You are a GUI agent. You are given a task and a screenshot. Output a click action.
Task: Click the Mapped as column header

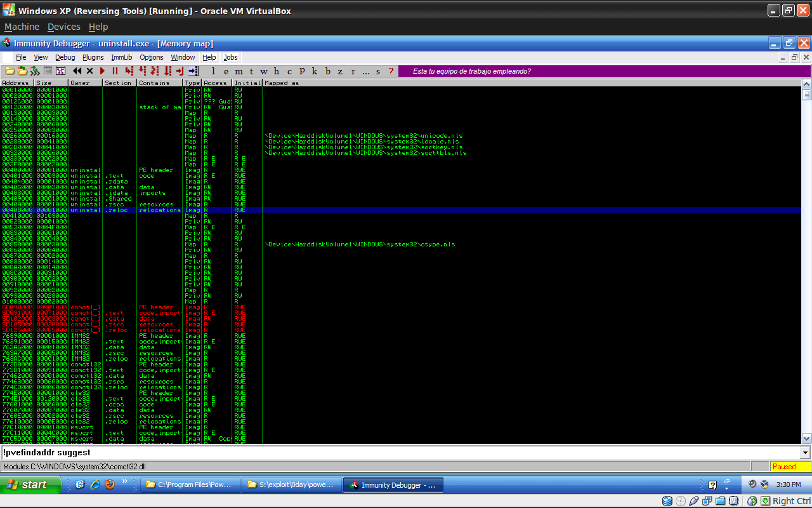point(532,83)
